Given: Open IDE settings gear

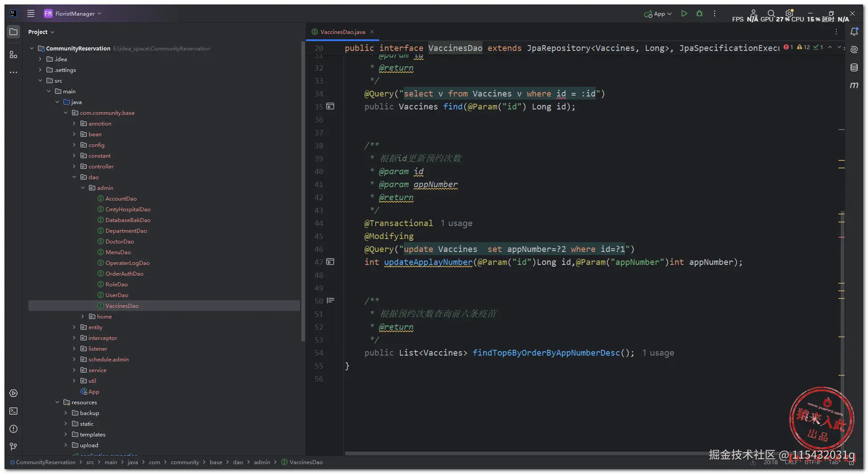Looking at the screenshot, I should [x=789, y=13].
